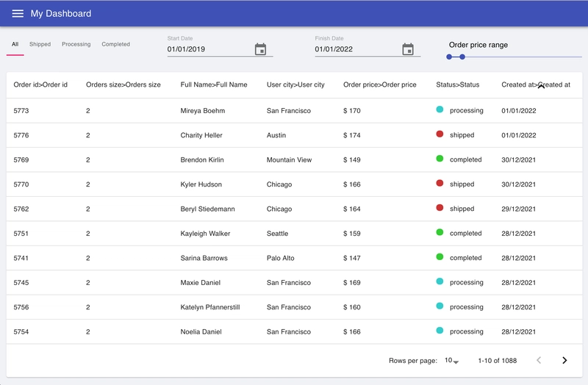
Task: Open the hamburger navigation menu
Action: pyautogui.click(x=18, y=13)
